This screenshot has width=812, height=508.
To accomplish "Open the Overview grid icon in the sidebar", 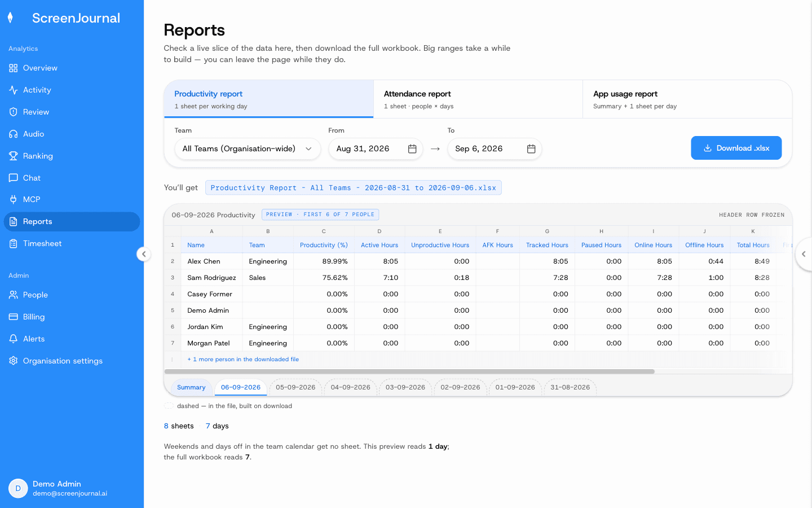I will [x=14, y=68].
